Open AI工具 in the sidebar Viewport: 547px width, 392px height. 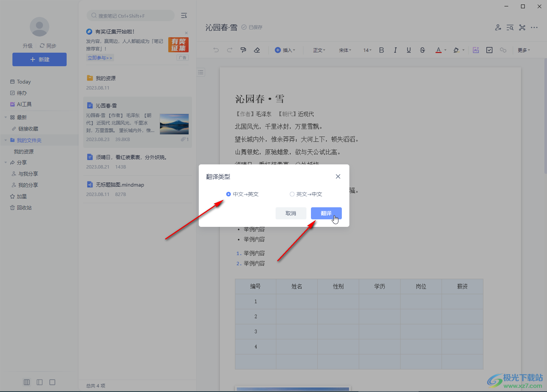24,104
